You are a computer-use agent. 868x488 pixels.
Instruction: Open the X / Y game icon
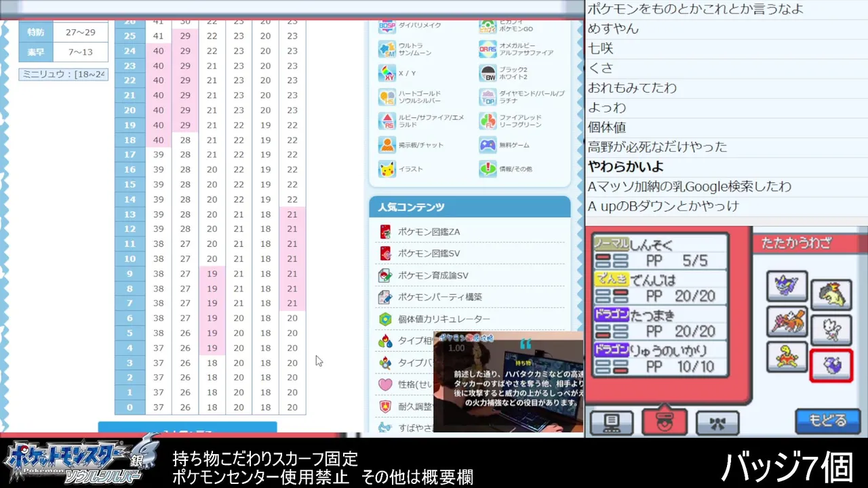tap(387, 73)
